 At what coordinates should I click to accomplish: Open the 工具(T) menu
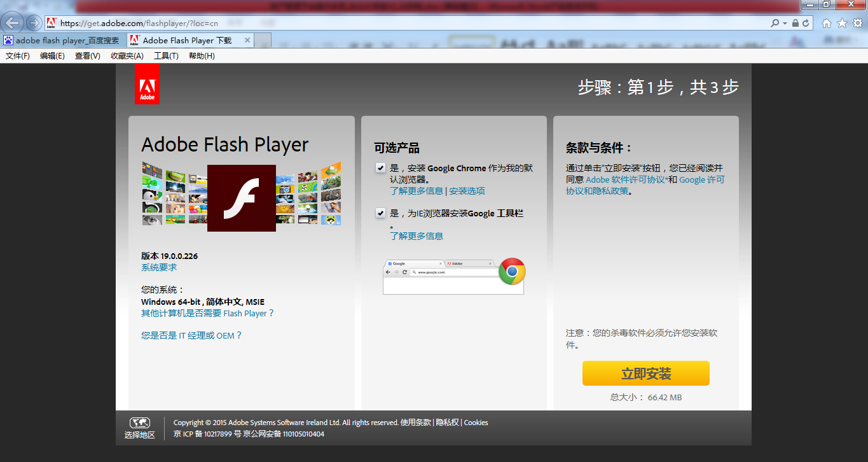pyautogui.click(x=166, y=56)
